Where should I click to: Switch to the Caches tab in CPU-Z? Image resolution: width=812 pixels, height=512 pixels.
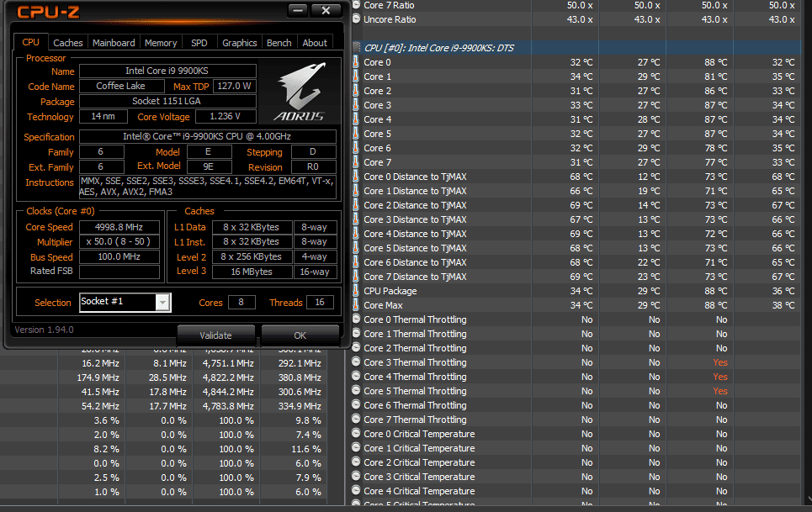(x=68, y=43)
